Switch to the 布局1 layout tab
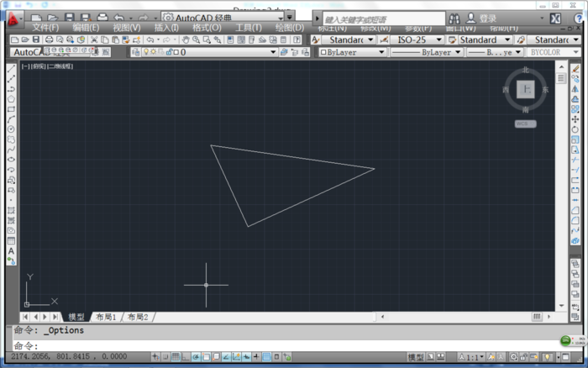Viewport: 588px width, 368px height. point(106,317)
